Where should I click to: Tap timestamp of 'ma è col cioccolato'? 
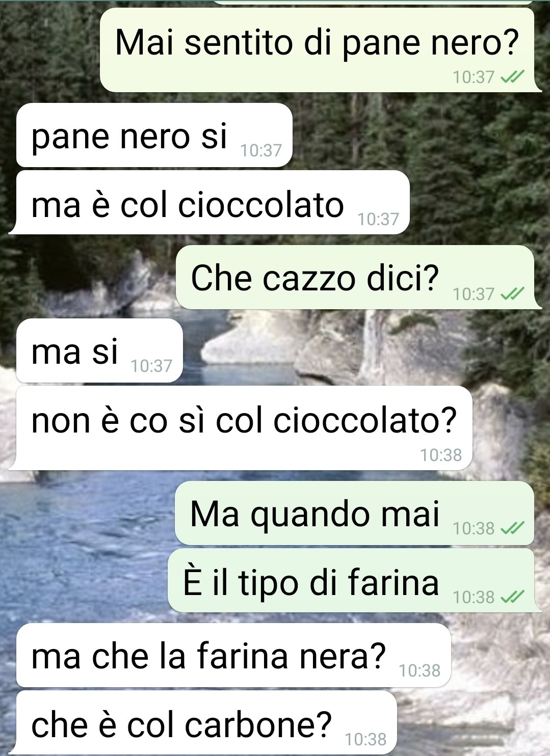click(x=378, y=219)
